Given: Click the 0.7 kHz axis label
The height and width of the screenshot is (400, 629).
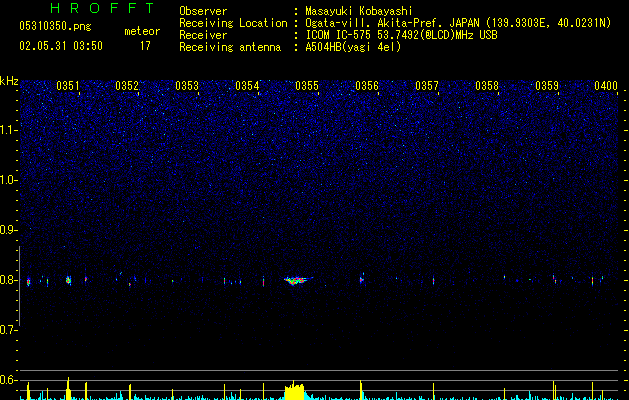Looking at the screenshot, I should pos(9,330).
